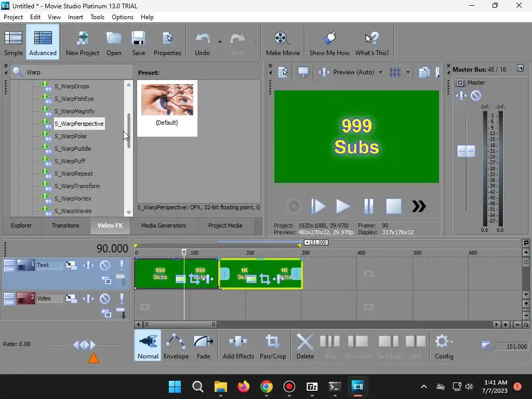This screenshot has width=532, height=399.
Task: Activate What's This help cursor
Action: pos(372,43)
